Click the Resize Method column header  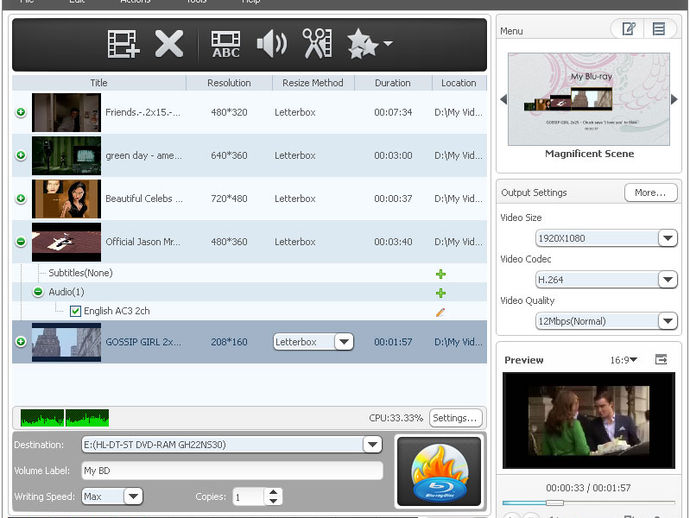[313, 83]
